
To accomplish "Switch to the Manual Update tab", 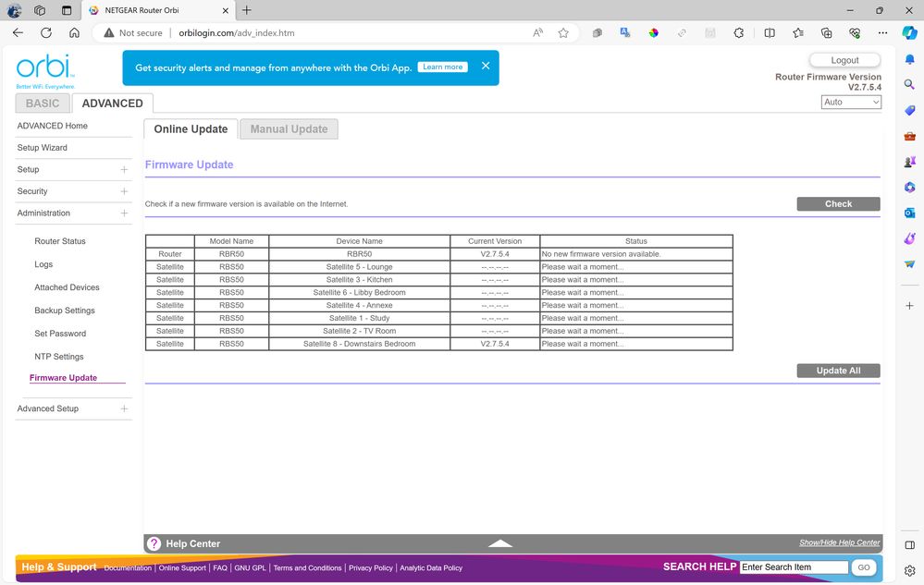I will pos(289,129).
